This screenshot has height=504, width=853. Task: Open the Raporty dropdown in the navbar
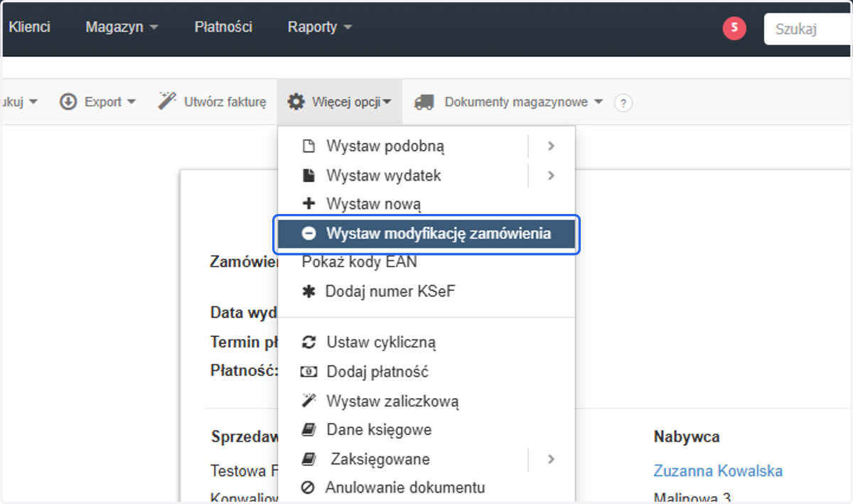pyautogui.click(x=320, y=27)
